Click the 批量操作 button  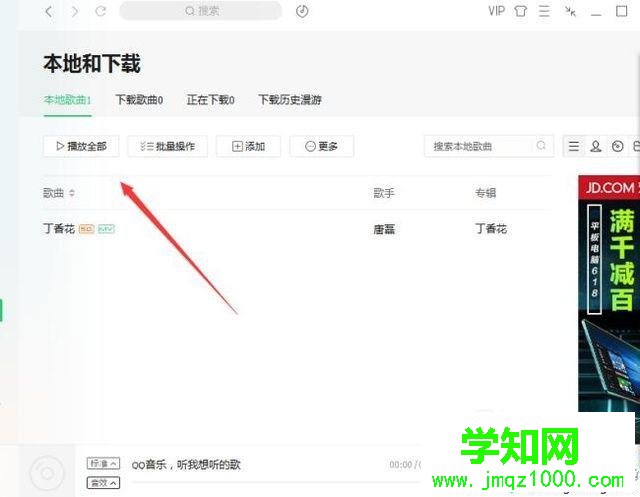click(x=168, y=146)
